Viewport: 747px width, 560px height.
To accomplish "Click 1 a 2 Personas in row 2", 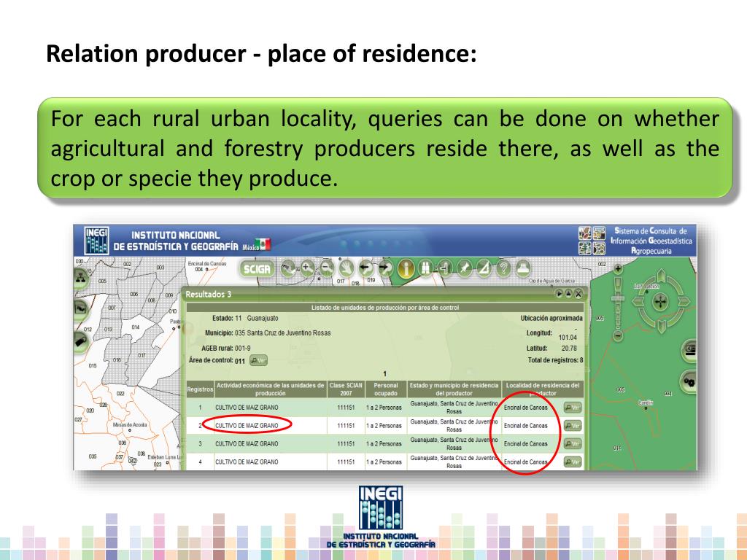I will 384,426.
